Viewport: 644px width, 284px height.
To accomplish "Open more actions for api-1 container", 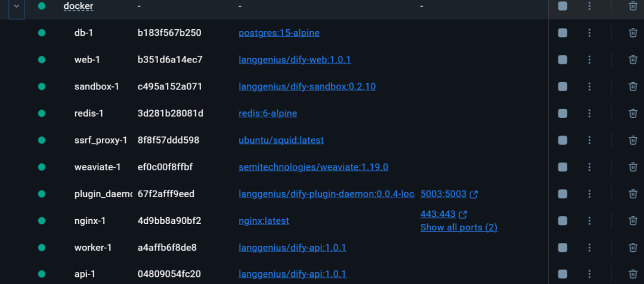I will click(589, 274).
